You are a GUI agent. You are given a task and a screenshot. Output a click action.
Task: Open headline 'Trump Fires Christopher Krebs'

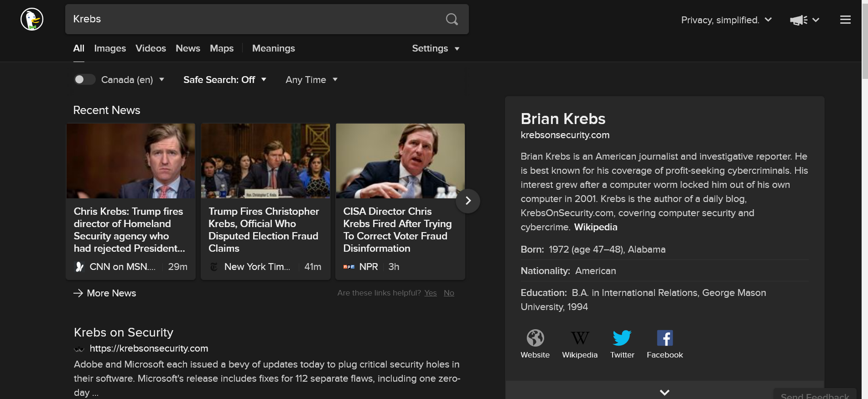coord(264,230)
